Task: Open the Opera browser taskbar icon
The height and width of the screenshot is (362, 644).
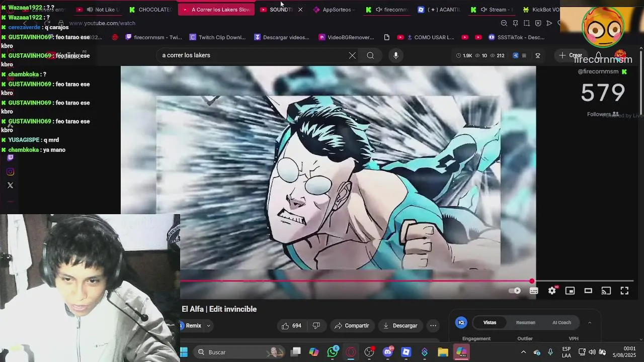Action: tap(351, 352)
